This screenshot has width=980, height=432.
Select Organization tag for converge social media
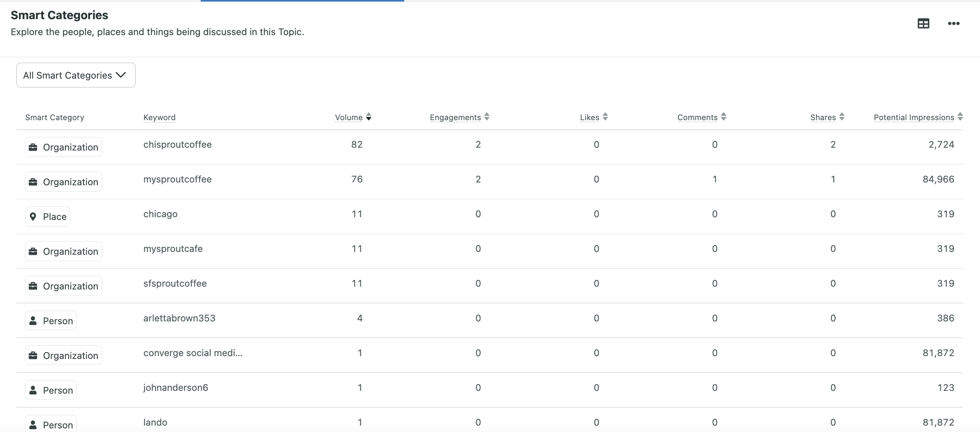click(63, 355)
